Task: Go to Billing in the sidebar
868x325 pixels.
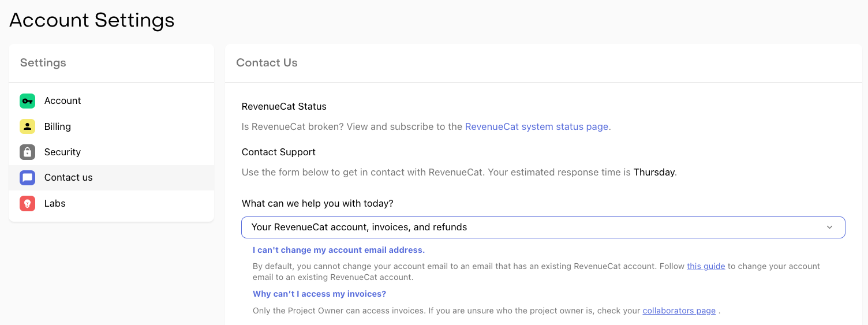Action: [x=58, y=126]
